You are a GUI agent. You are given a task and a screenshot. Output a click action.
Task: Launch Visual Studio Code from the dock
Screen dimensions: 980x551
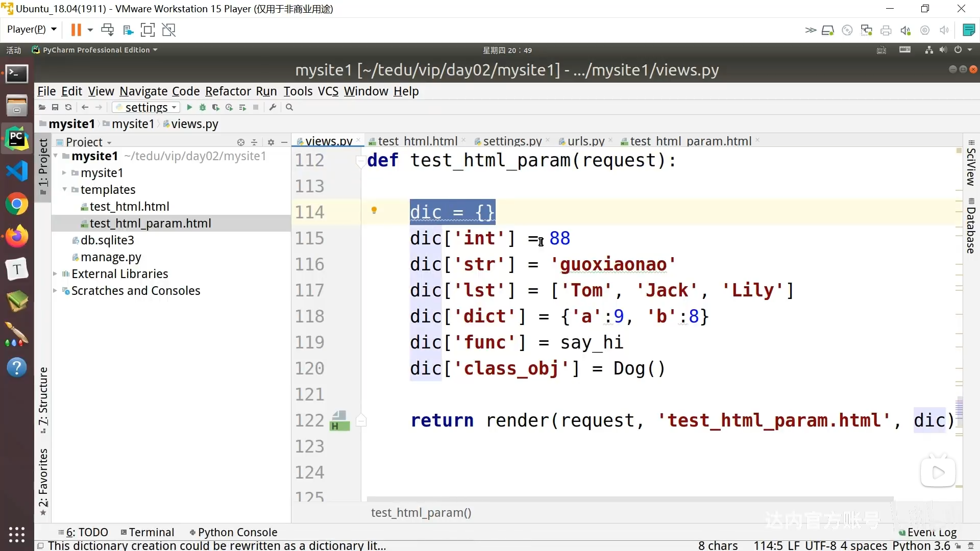17,171
